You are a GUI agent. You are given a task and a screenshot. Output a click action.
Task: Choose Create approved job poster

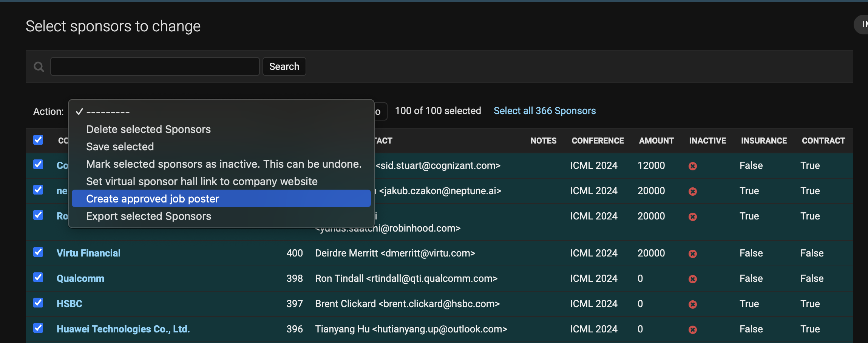coord(221,199)
